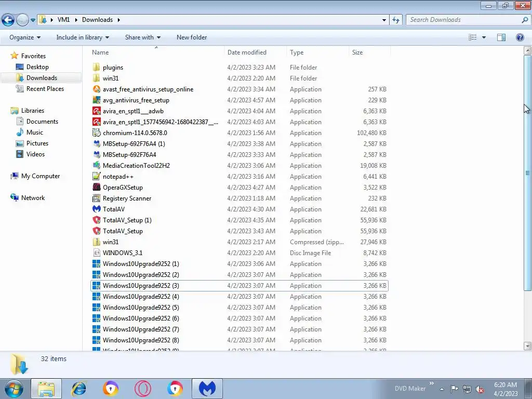Expand the view options dropdown arrow

tap(484, 37)
